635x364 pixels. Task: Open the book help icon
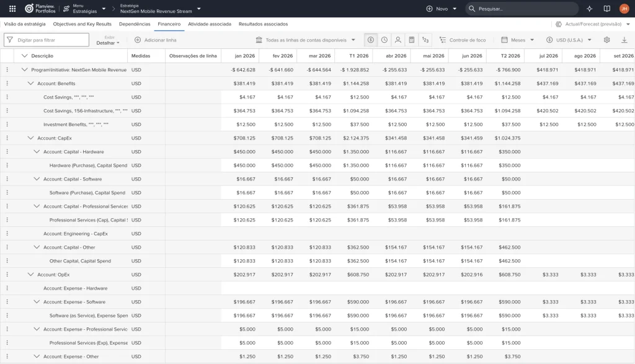click(x=606, y=9)
